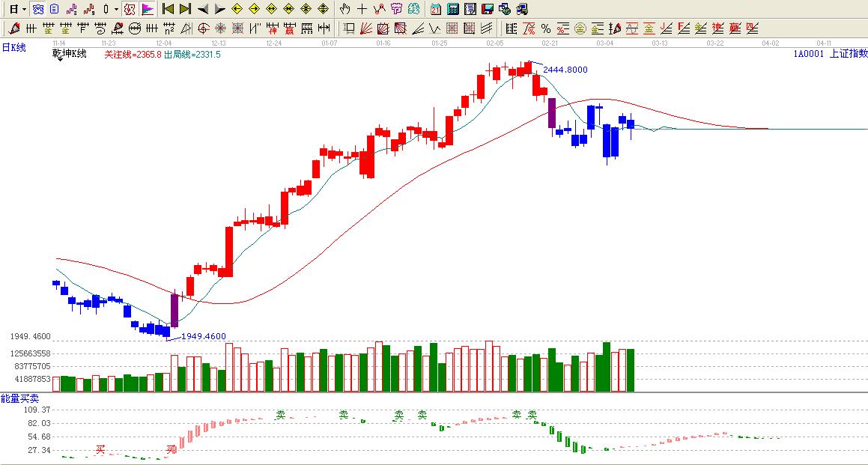Open the calculator tool icon
This screenshot has width=868, height=465.
tap(453, 9)
